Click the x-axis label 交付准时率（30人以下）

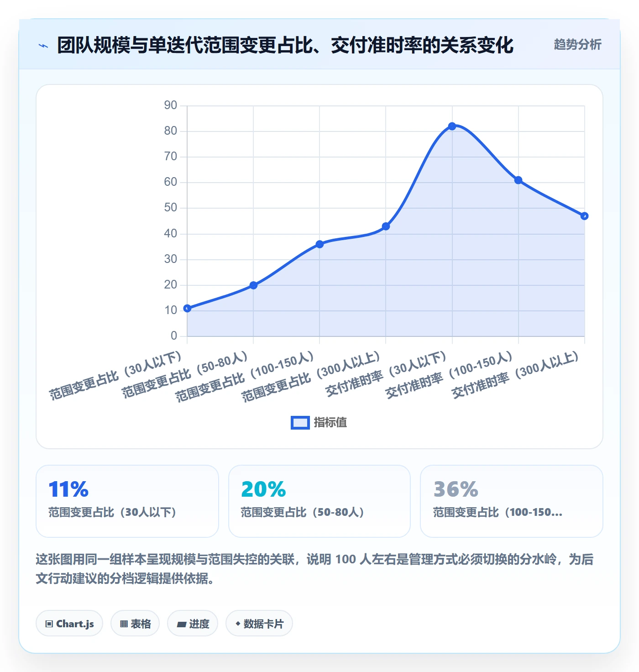(x=386, y=374)
